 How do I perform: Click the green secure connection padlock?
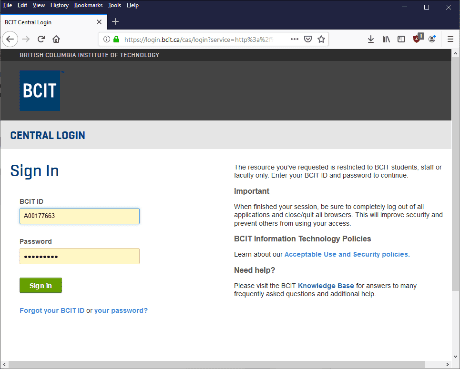116,39
